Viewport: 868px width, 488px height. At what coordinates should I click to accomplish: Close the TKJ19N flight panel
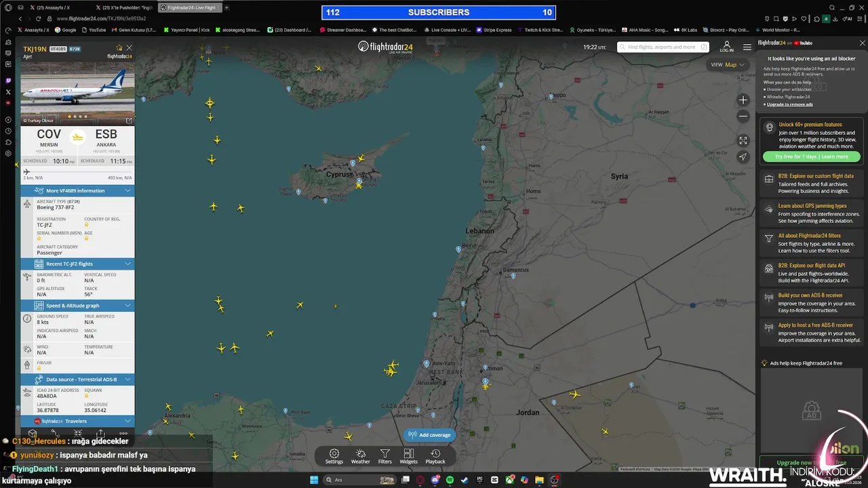pos(129,48)
